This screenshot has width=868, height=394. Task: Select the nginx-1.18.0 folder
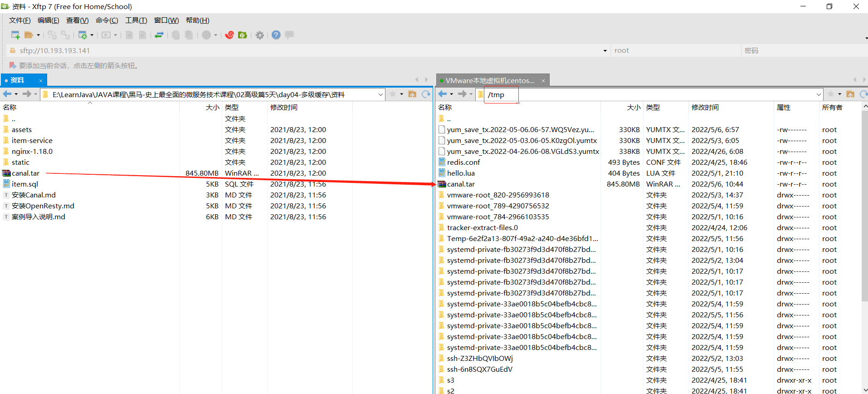point(32,152)
